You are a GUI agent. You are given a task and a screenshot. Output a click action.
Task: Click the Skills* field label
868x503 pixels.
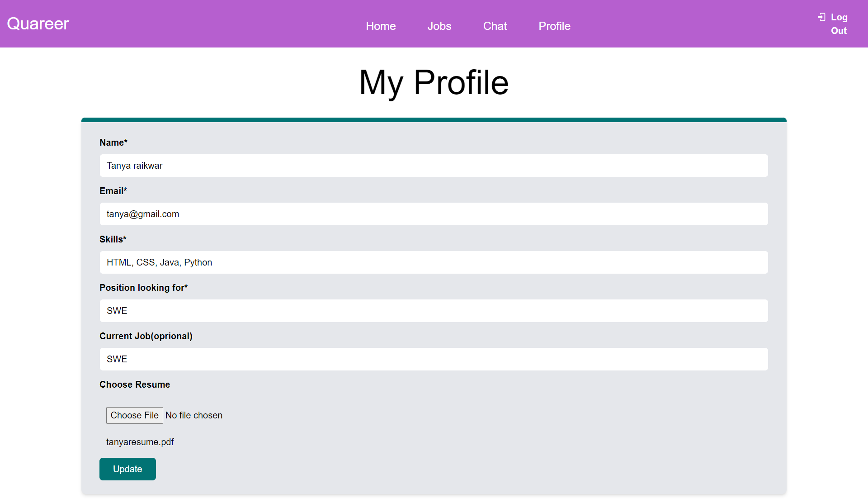click(x=113, y=239)
